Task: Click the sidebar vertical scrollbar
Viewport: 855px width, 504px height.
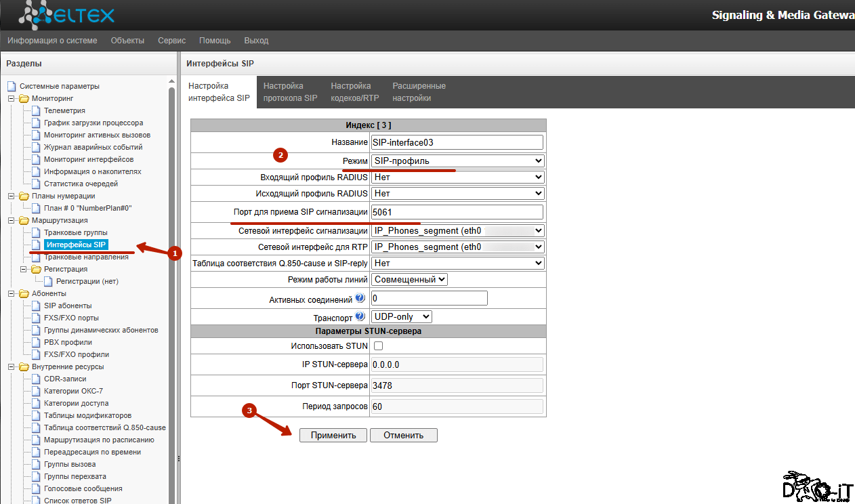Action: pos(172,291)
